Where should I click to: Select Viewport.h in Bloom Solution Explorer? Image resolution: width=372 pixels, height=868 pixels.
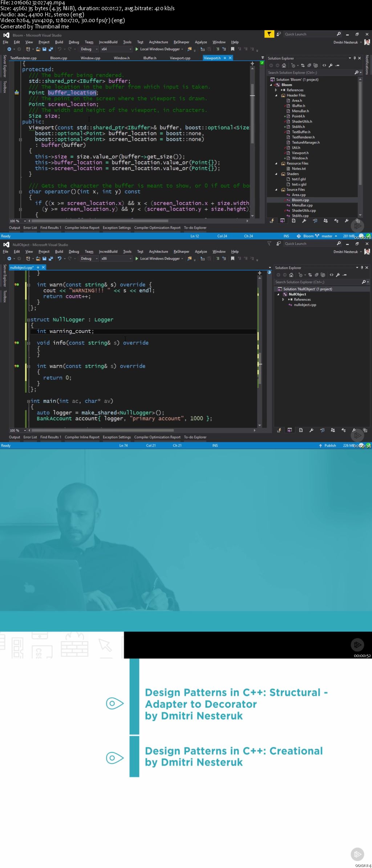(x=300, y=153)
